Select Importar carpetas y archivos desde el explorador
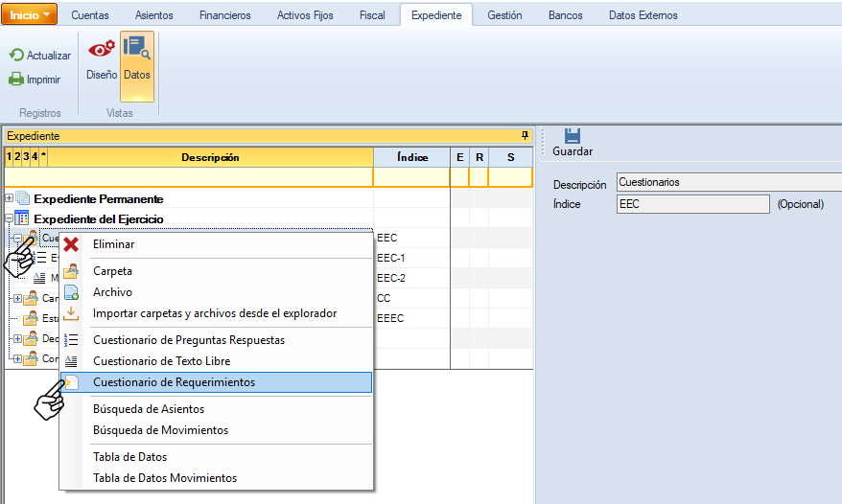Image resolution: width=842 pixels, height=504 pixels. click(214, 313)
